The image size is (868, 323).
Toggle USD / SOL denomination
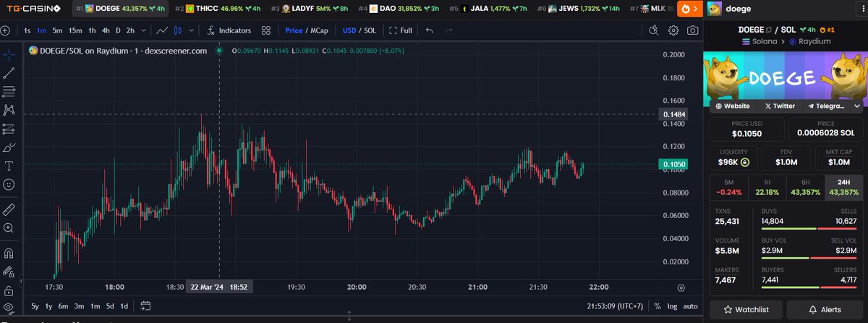pyautogui.click(x=359, y=30)
